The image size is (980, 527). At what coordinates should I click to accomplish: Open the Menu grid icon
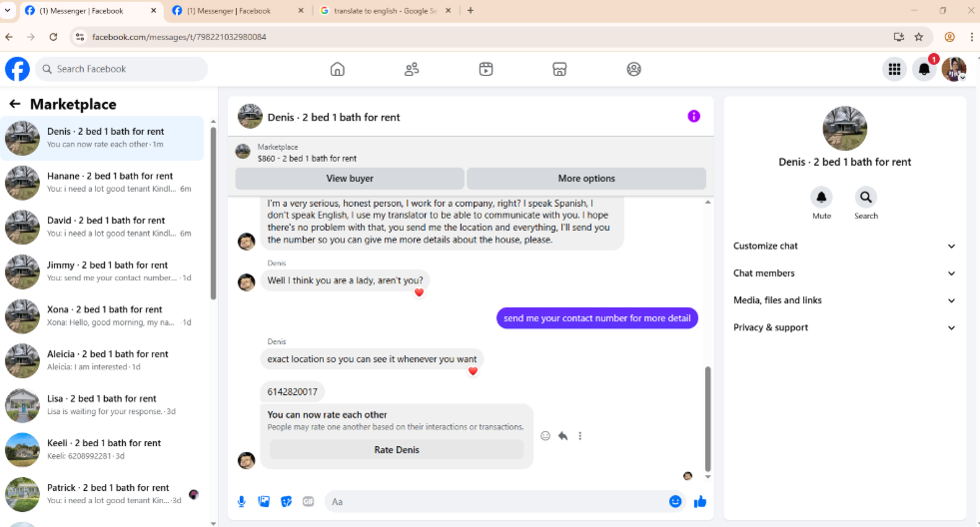click(894, 69)
